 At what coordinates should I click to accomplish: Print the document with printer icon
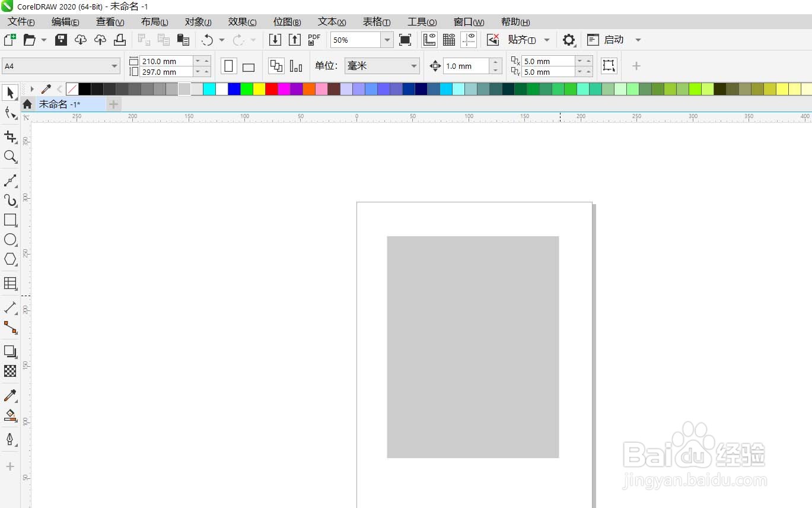(x=120, y=40)
